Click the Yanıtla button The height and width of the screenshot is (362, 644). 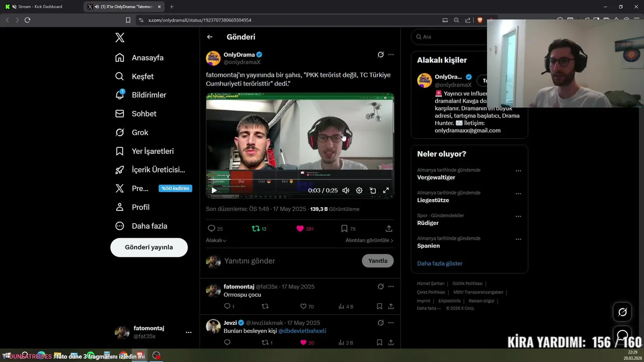click(378, 261)
